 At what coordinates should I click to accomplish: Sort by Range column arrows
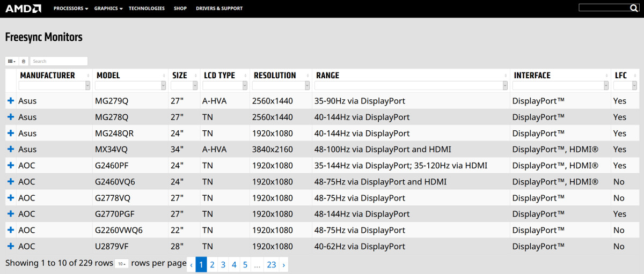[x=506, y=76]
